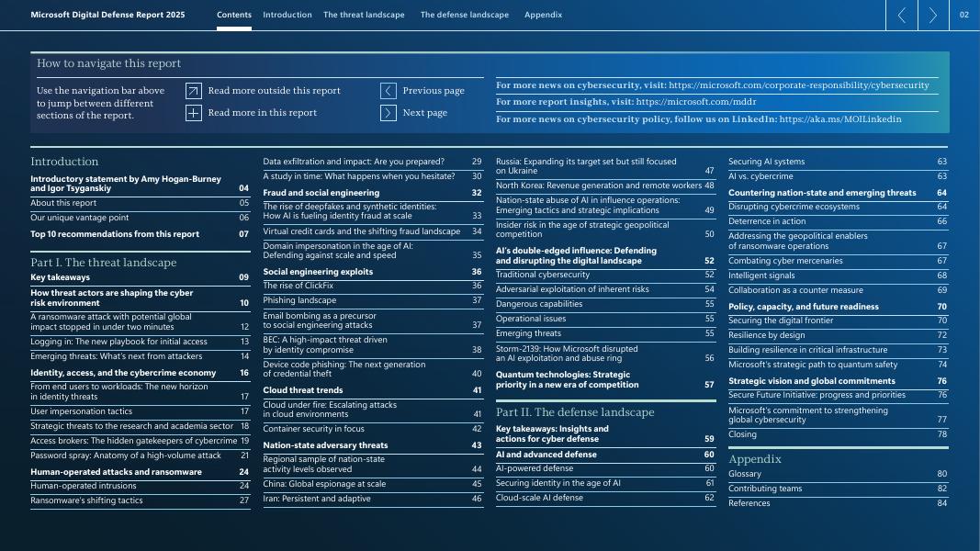Open 'Cloud-scale AI defense' entry
Viewport: 980px width, 551px height.
click(605, 498)
